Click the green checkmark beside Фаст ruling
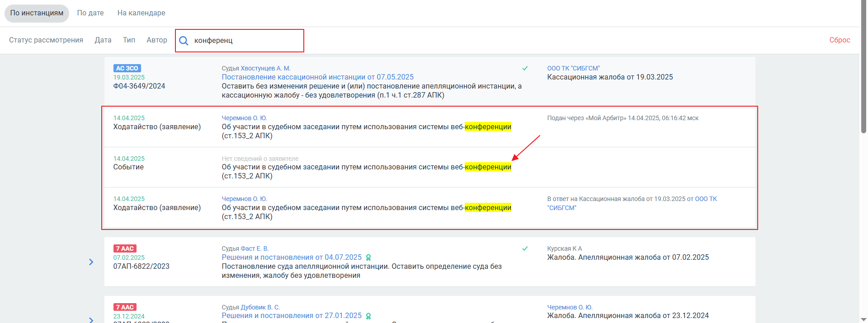This screenshot has width=868, height=323. pyautogui.click(x=525, y=248)
